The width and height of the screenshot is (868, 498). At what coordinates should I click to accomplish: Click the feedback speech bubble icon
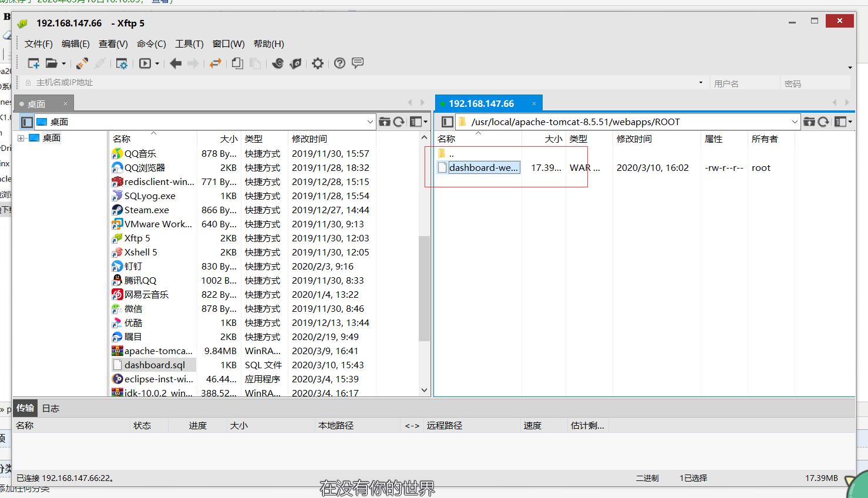358,63
